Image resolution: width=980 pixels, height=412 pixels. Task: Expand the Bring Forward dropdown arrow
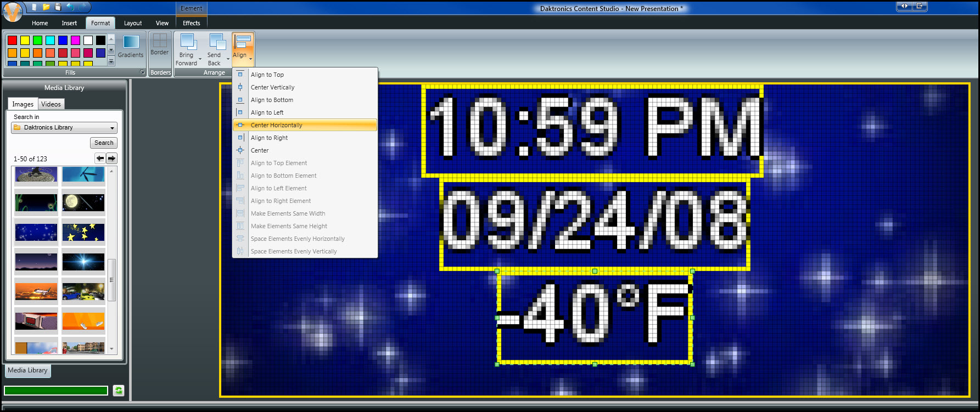click(200, 59)
